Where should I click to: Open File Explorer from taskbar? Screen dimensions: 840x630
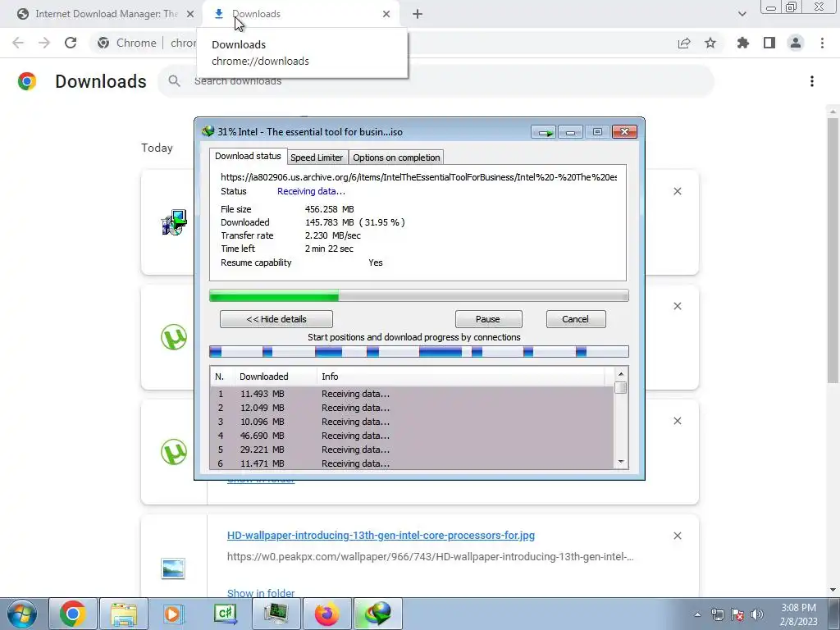pyautogui.click(x=124, y=614)
